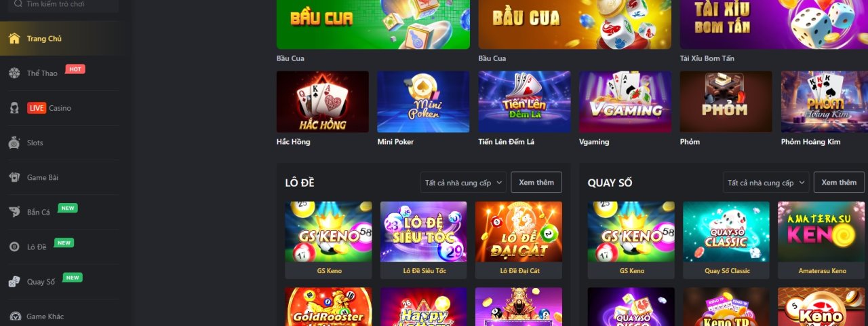Screen dimensions: 868x326
Task: Click Xem thêm in Lô Đề section
Action: 536,182
